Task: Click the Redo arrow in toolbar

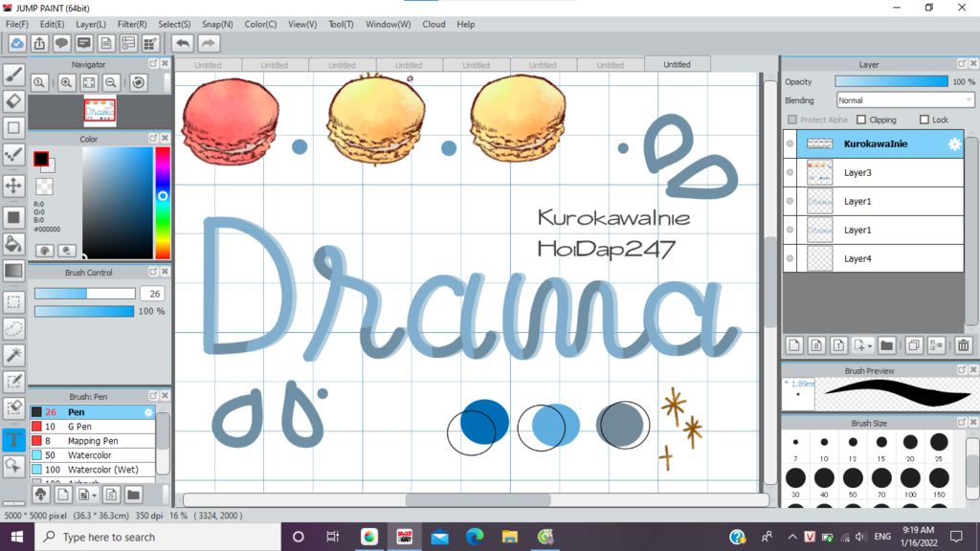Action: (x=209, y=43)
